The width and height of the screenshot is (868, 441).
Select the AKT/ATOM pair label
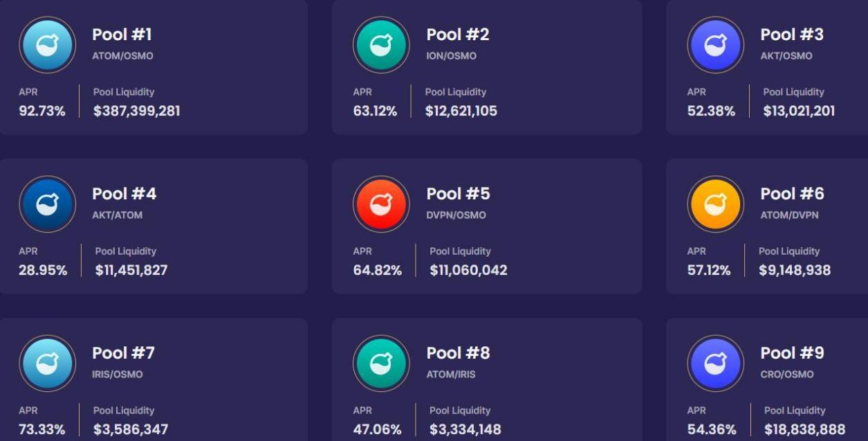click(117, 215)
